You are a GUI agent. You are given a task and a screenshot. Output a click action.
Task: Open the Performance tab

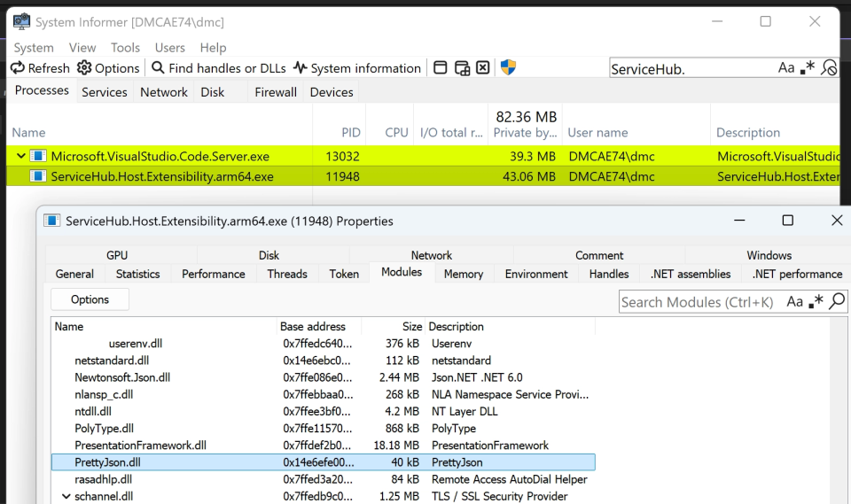coord(214,274)
